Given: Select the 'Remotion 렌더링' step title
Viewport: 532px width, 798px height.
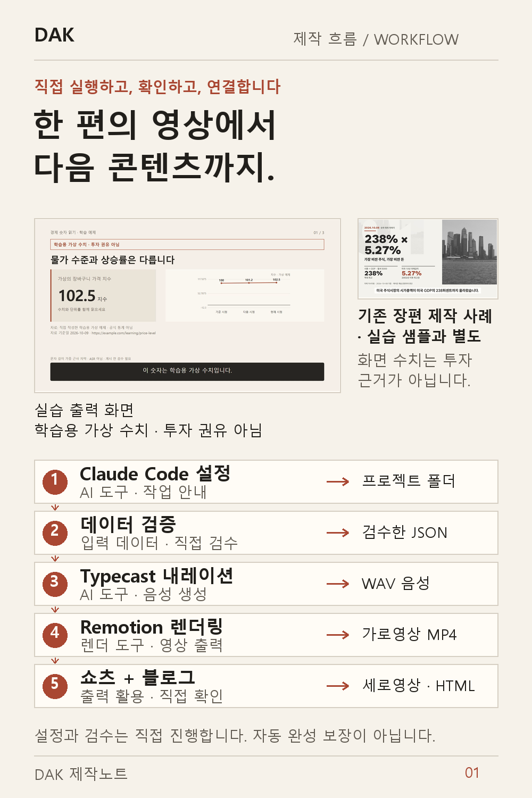Looking at the screenshot, I should 152,627.
